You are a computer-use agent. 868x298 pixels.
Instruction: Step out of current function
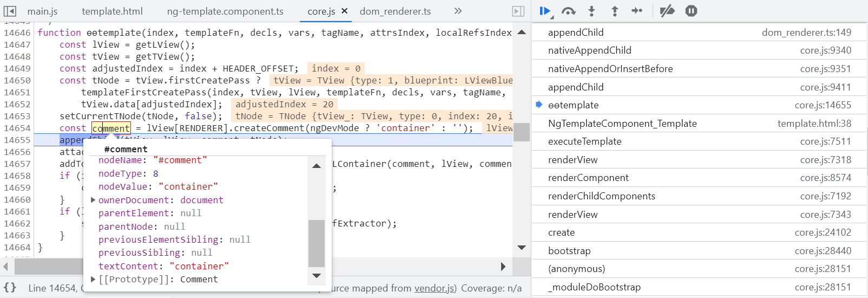[x=615, y=11]
